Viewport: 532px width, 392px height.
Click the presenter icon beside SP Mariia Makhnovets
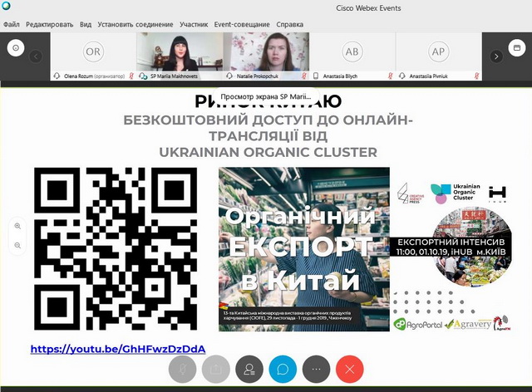[x=143, y=76]
